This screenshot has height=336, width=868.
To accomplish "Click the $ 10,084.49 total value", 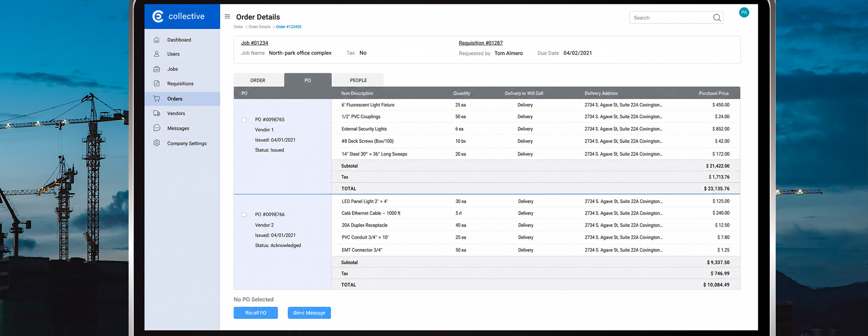I will coord(716,285).
